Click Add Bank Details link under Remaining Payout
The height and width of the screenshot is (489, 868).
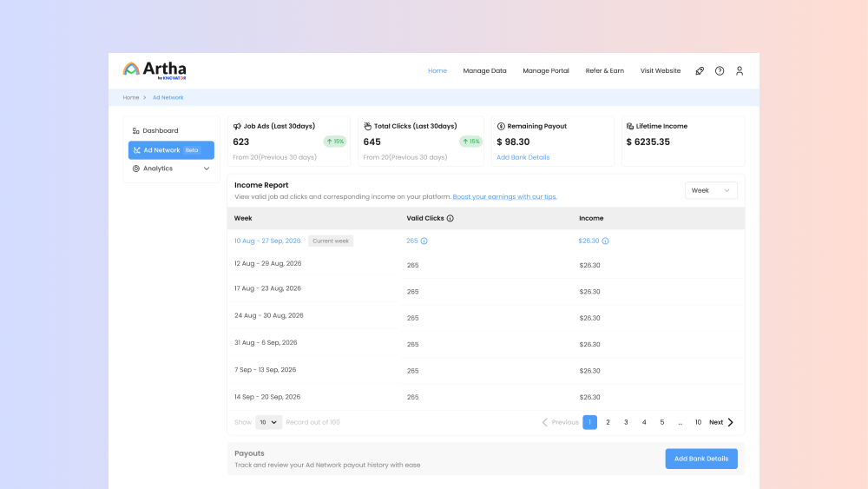click(523, 157)
